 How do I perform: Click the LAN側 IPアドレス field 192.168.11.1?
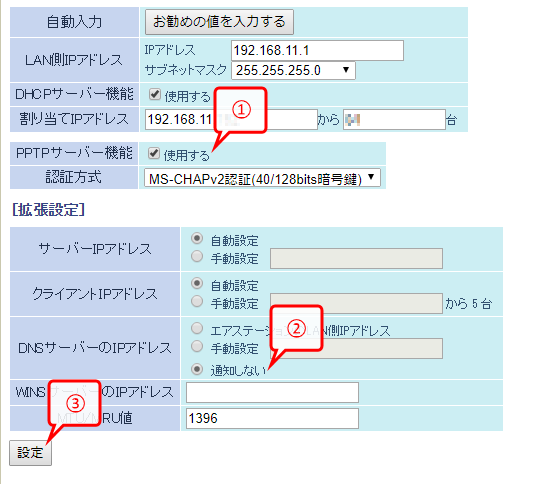317,51
